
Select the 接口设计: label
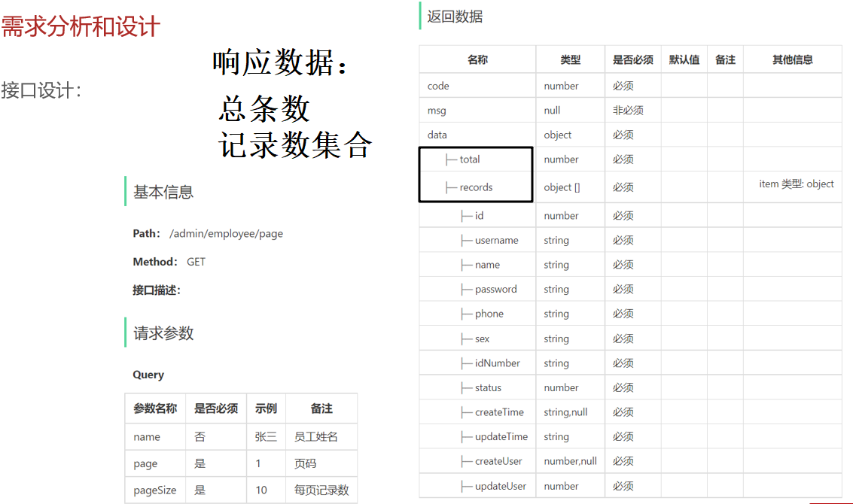pyautogui.click(x=41, y=90)
